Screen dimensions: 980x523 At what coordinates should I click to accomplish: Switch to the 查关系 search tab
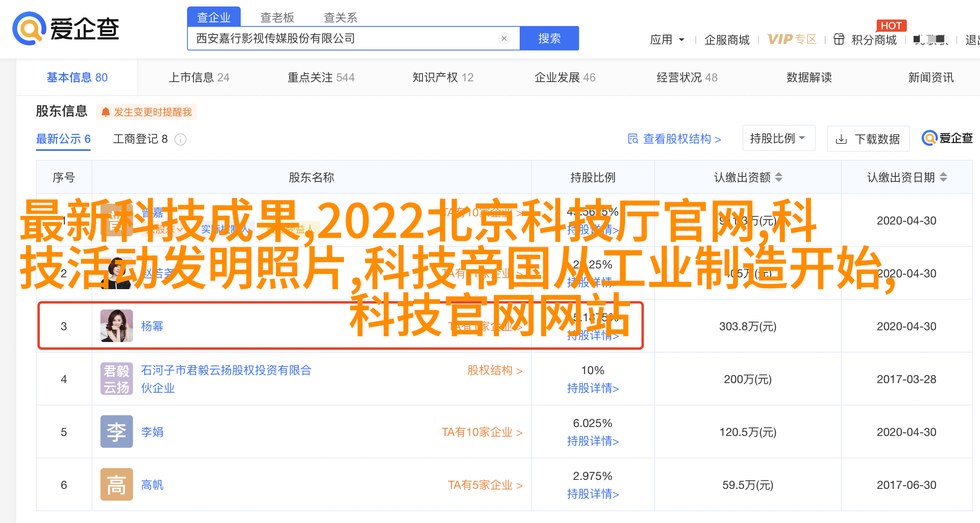[x=341, y=17]
